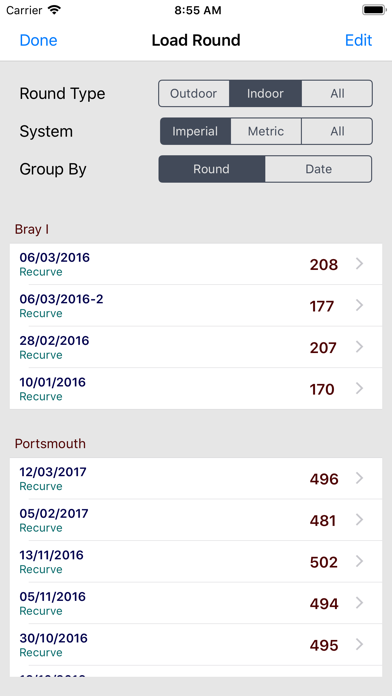Viewport: 392px width, 696px height.
Task: Tap the Wi-Fi status icon
Action: (x=54, y=10)
